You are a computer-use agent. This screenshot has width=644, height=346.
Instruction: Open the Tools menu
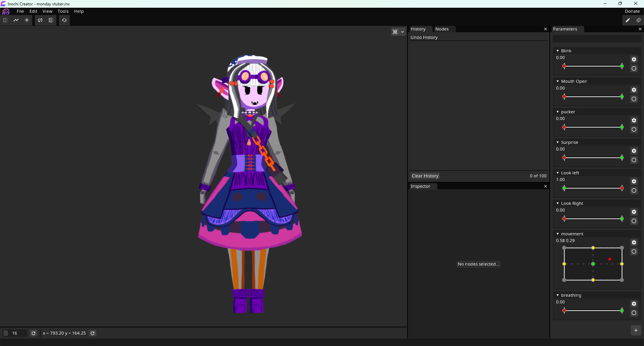[x=63, y=11]
